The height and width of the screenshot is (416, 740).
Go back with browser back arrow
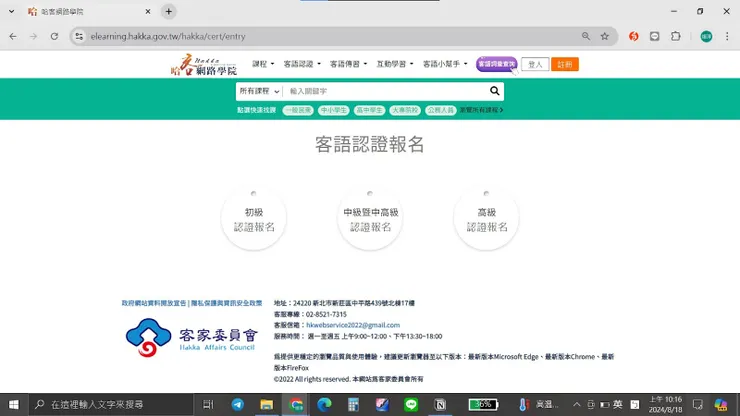[13, 36]
